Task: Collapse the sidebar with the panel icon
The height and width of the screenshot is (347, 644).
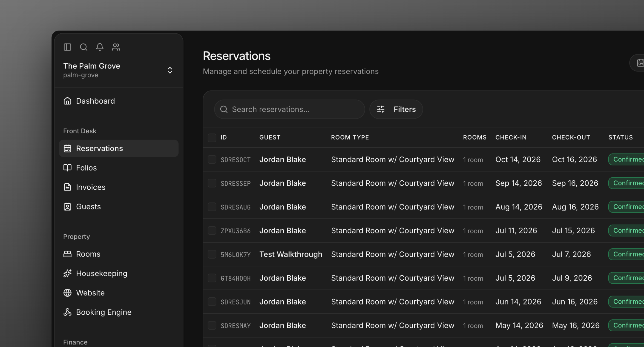Action: click(67, 47)
